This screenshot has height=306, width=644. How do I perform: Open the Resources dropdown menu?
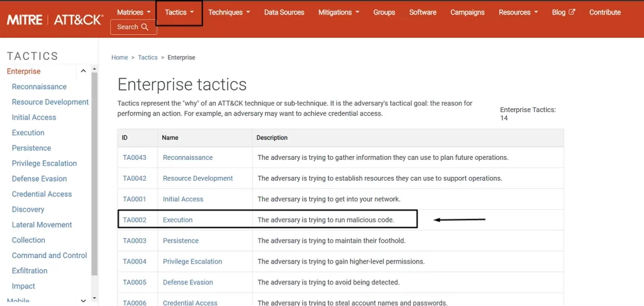(518, 13)
